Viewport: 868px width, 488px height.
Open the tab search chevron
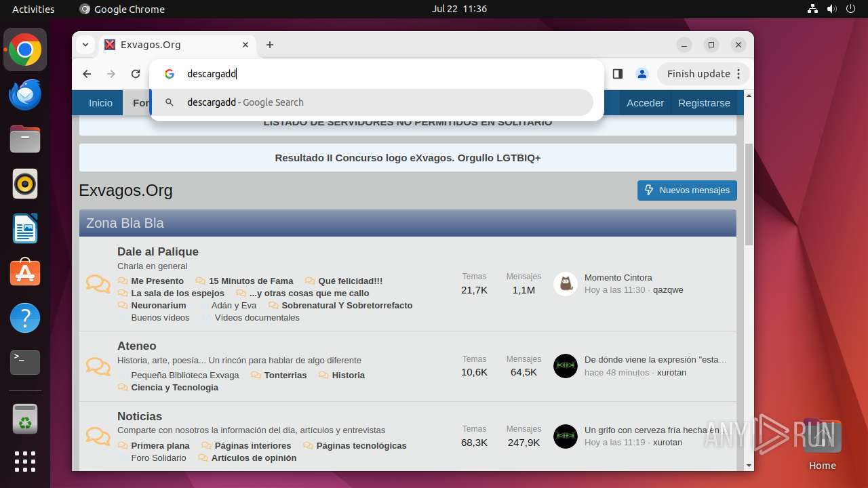[85, 45]
